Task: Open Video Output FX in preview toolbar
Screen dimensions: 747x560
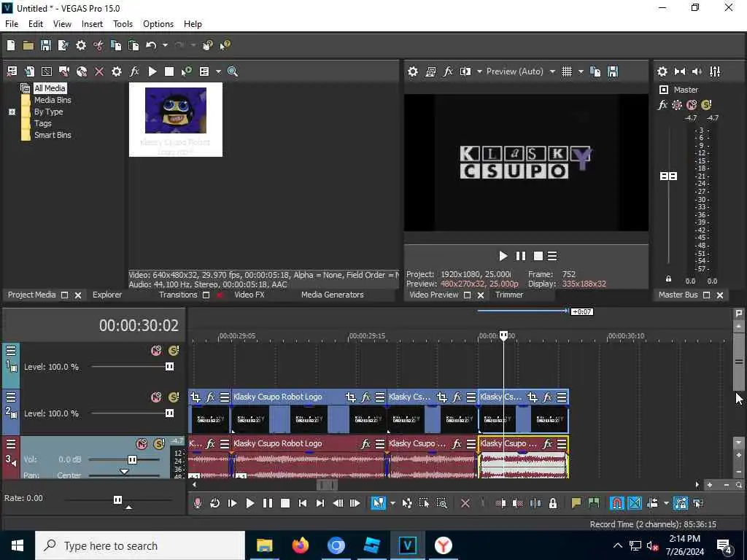Action: point(448,71)
